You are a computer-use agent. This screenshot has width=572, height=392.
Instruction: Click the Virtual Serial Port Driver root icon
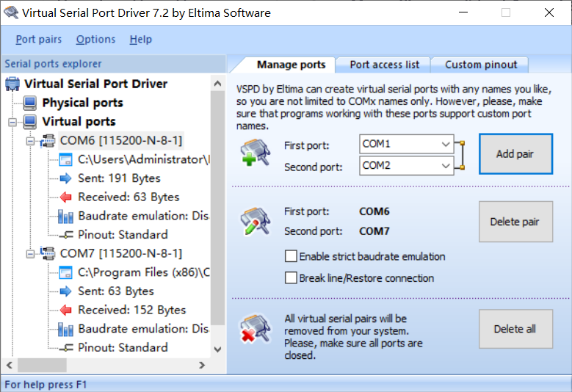(12, 84)
